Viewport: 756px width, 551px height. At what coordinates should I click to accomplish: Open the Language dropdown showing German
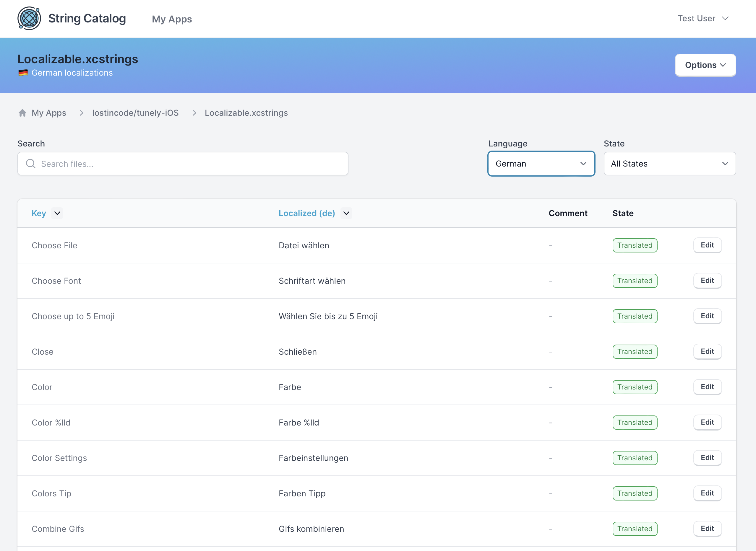click(541, 163)
